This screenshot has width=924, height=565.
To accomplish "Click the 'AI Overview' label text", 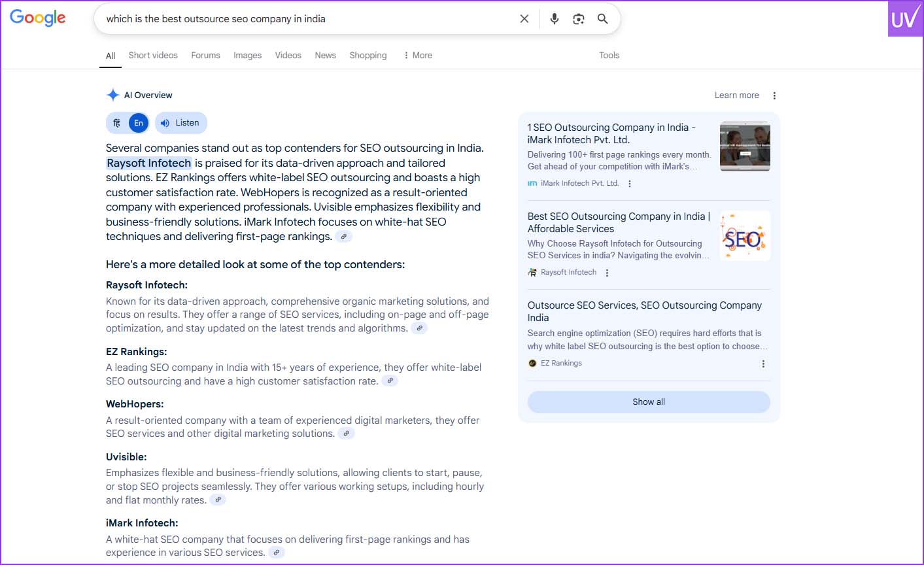I will pyautogui.click(x=148, y=95).
